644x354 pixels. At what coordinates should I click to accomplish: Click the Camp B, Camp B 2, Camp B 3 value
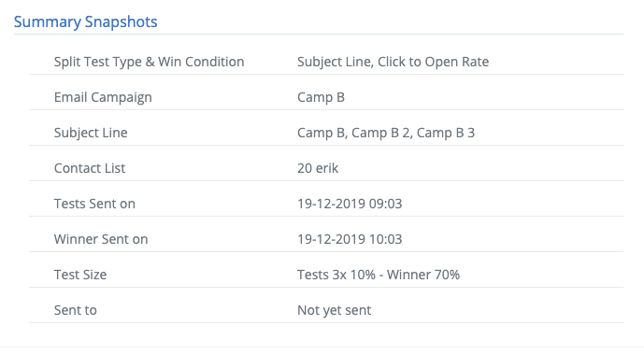click(386, 133)
